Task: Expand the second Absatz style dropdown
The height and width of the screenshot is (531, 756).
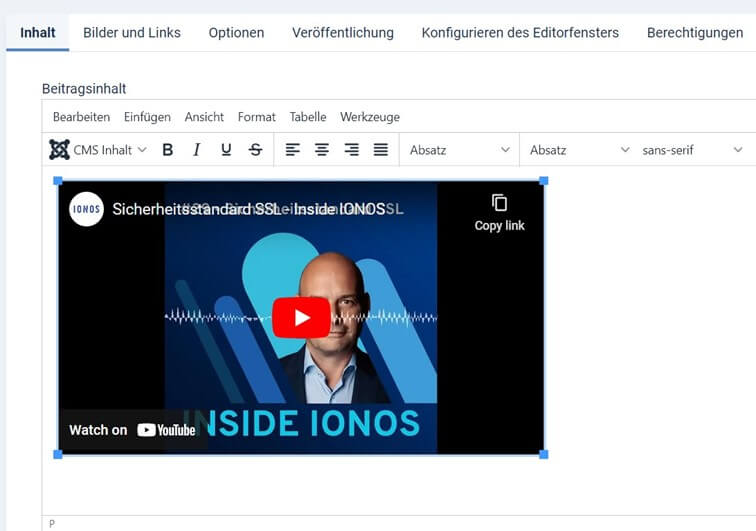Action: click(579, 150)
